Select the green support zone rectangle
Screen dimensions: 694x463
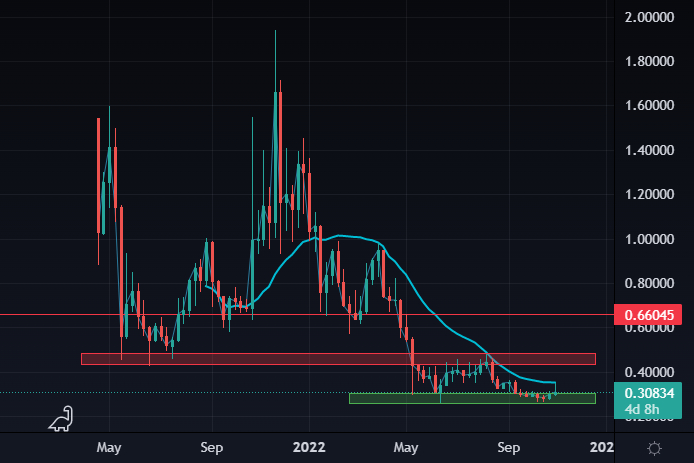point(472,398)
